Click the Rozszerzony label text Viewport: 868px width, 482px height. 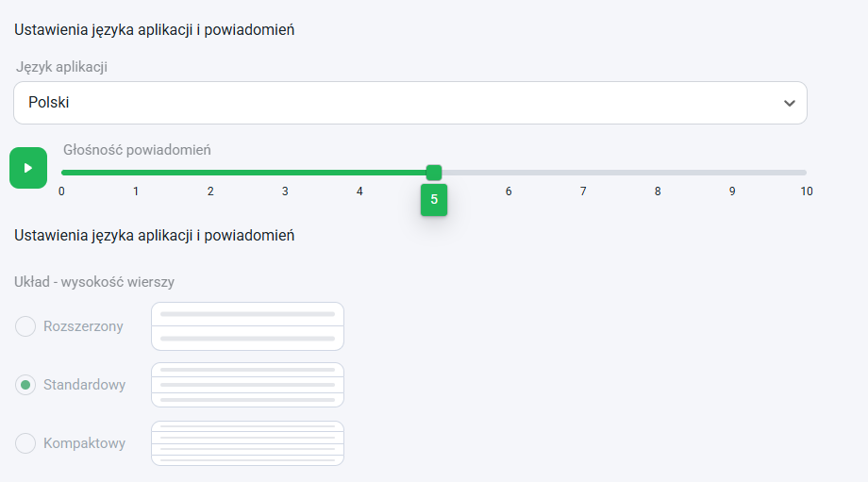[x=84, y=326]
